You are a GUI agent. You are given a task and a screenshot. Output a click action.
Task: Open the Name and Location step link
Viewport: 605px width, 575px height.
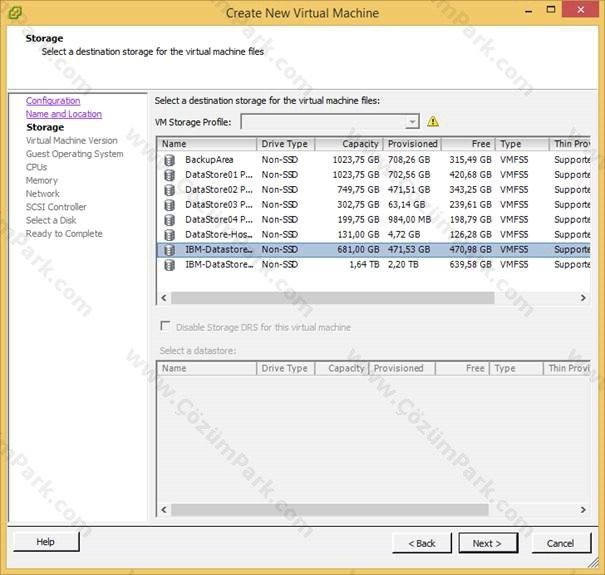coord(64,114)
